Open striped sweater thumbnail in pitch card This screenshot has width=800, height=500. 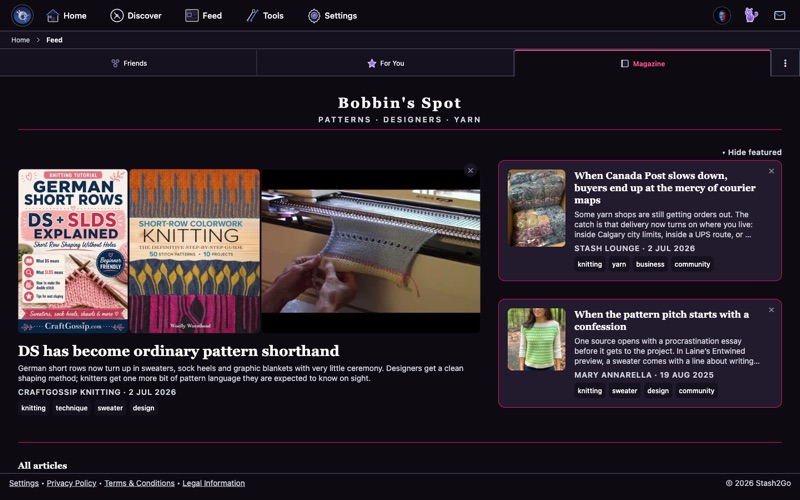tap(536, 339)
